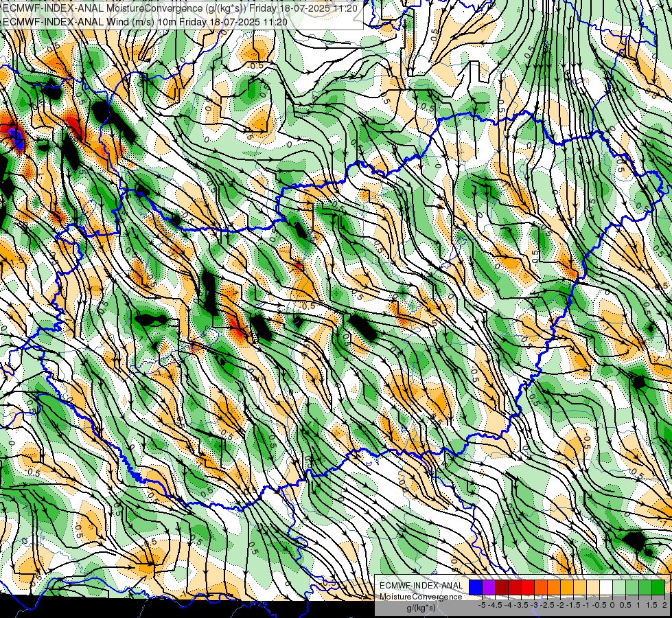
Task: Click the -5 tick label in legend
Action: (482, 605)
